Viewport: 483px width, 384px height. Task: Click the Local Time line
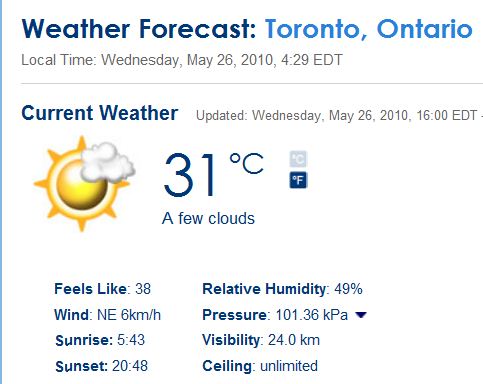182,60
